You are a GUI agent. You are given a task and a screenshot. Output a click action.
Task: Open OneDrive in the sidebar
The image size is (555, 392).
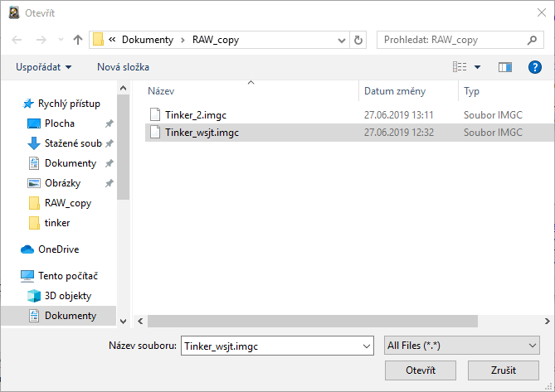tap(58, 249)
